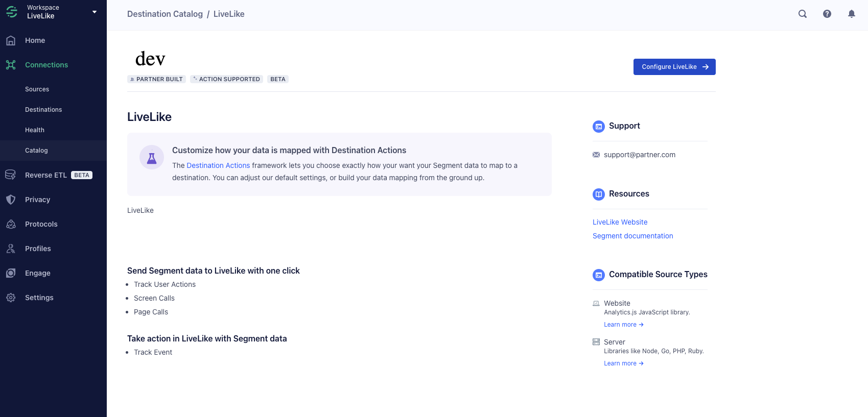This screenshot has height=417, width=868.
Task: Open the workspace switcher dropdown arrow
Action: [x=95, y=12]
